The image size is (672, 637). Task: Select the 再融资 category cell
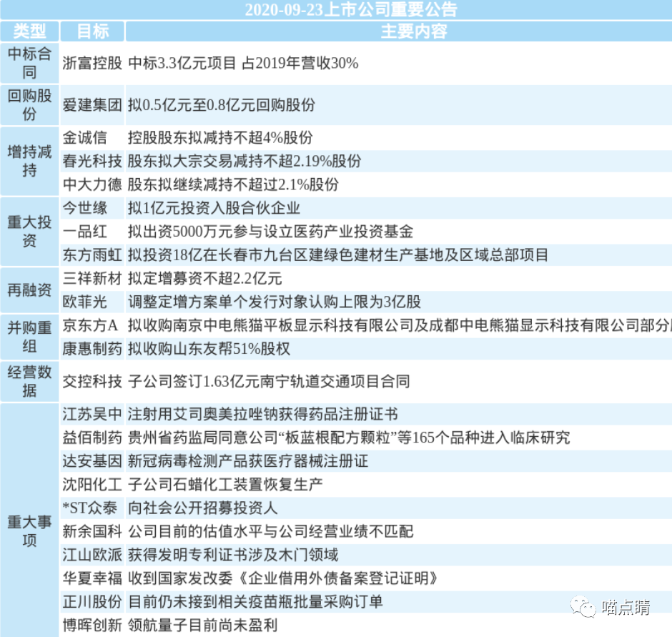click(29, 290)
